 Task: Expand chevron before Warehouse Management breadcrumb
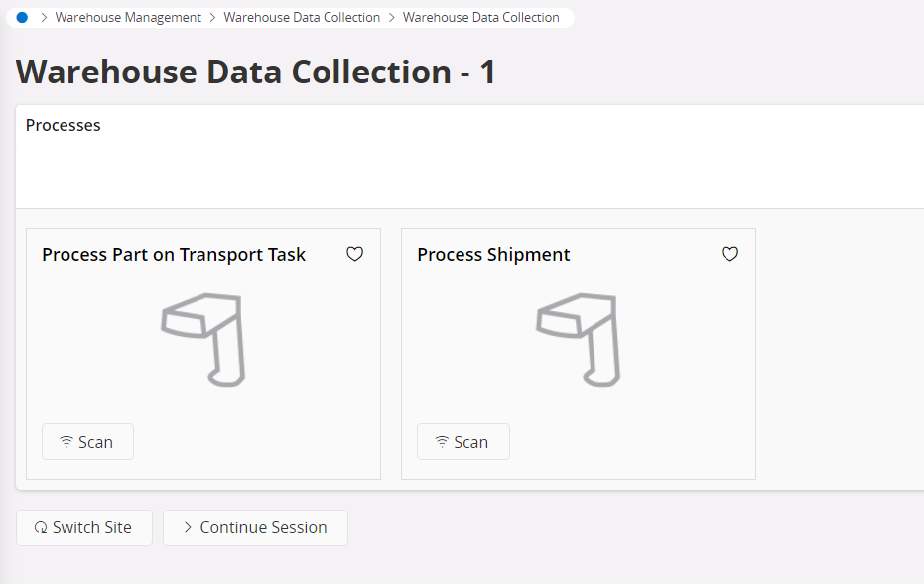44,18
